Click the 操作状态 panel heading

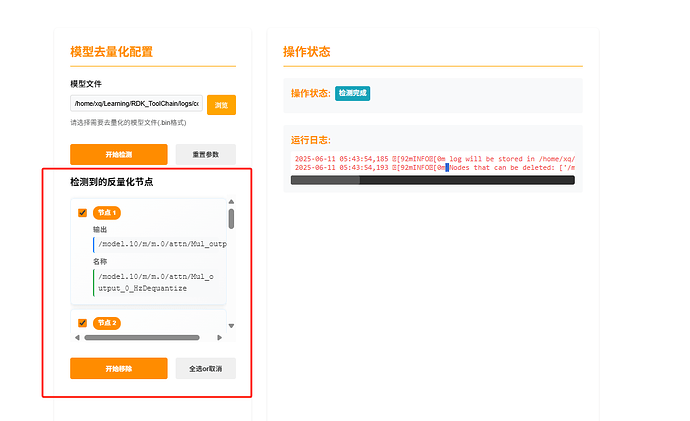click(307, 51)
